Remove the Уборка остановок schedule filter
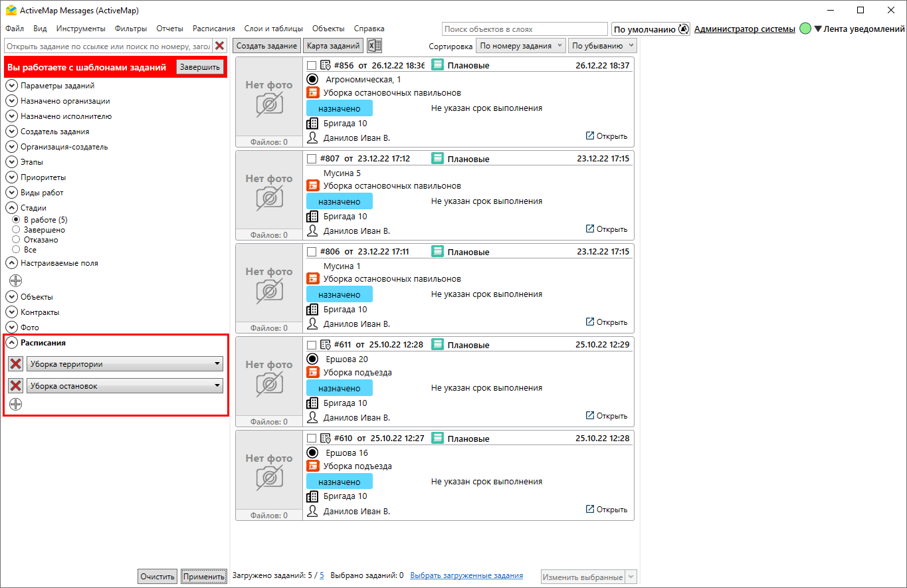This screenshot has height=588, width=907. click(x=16, y=386)
